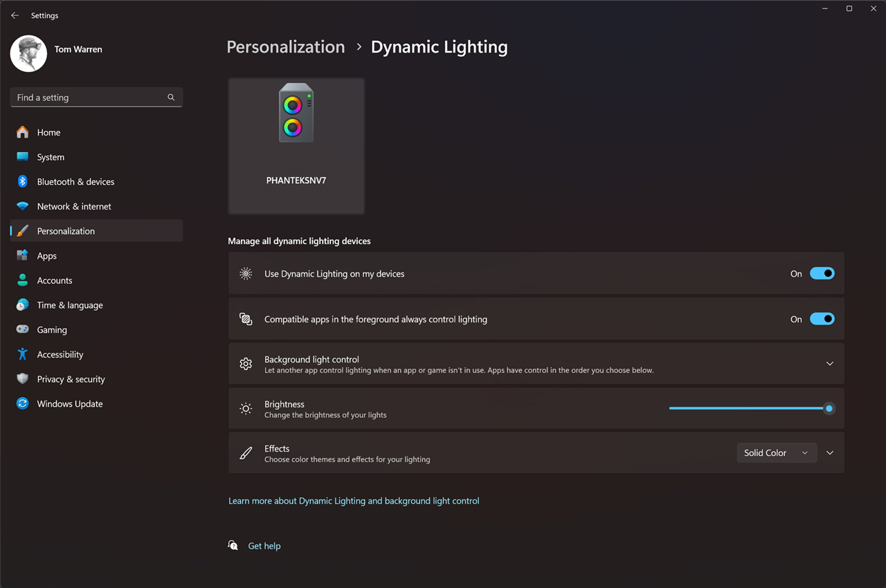Screen dimensions: 886x588
Task: Click Tom Warren's profile picture
Action: (x=28, y=53)
